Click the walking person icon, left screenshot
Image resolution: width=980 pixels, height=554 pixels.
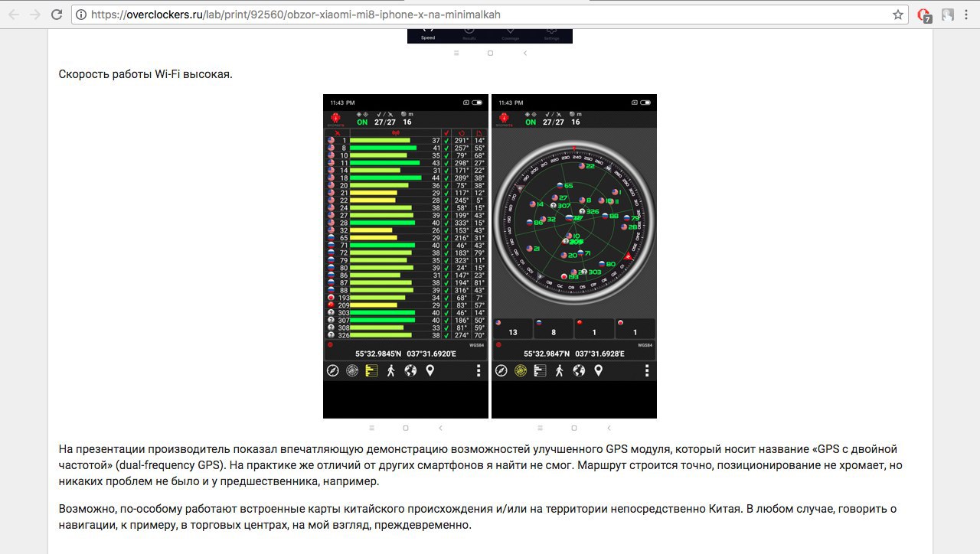click(391, 370)
